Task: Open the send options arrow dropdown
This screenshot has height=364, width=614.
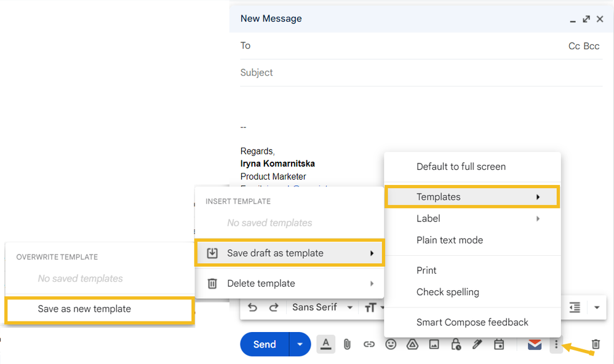Action: tap(300, 344)
